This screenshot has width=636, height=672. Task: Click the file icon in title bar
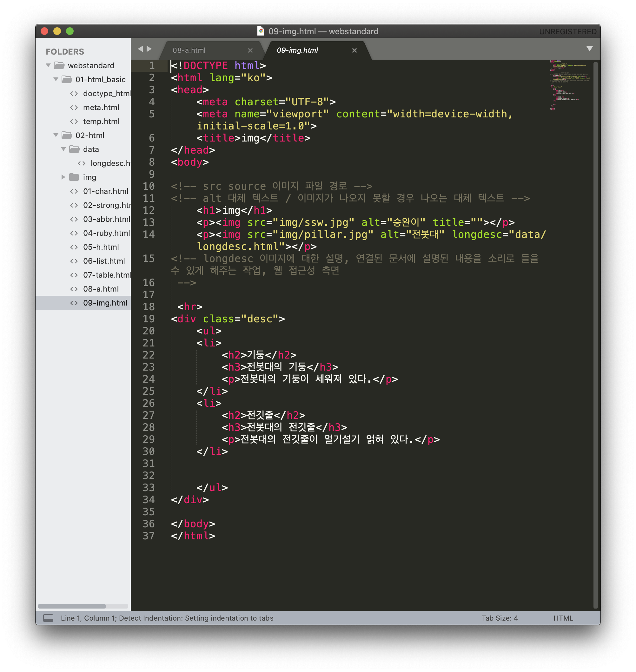[261, 31]
